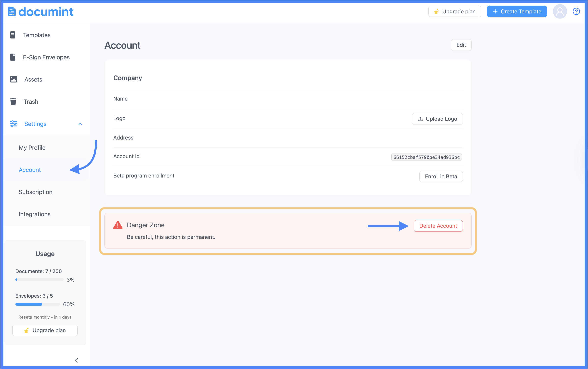This screenshot has height=369, width=588.
Task: Collapse the sidebar with the left arrow
Action: (76, 360)
